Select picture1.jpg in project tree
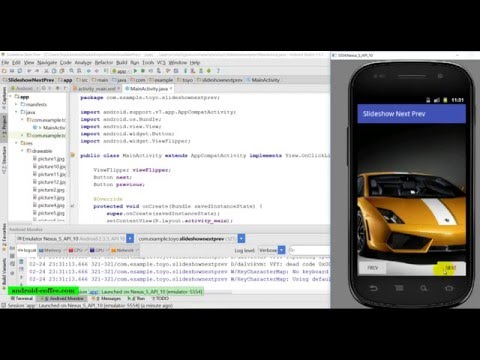Viewport: 480px width, 360px height. pos(49,159)
